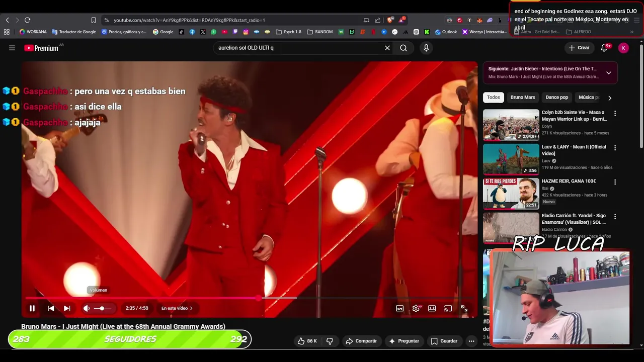Adjust the volume slider
This screenshot has width=644, height=362.
coord(102,308)
